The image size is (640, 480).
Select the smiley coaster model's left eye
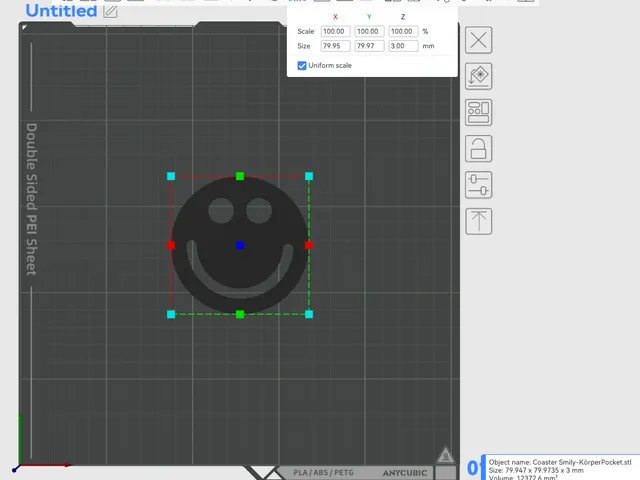[221, 211]
